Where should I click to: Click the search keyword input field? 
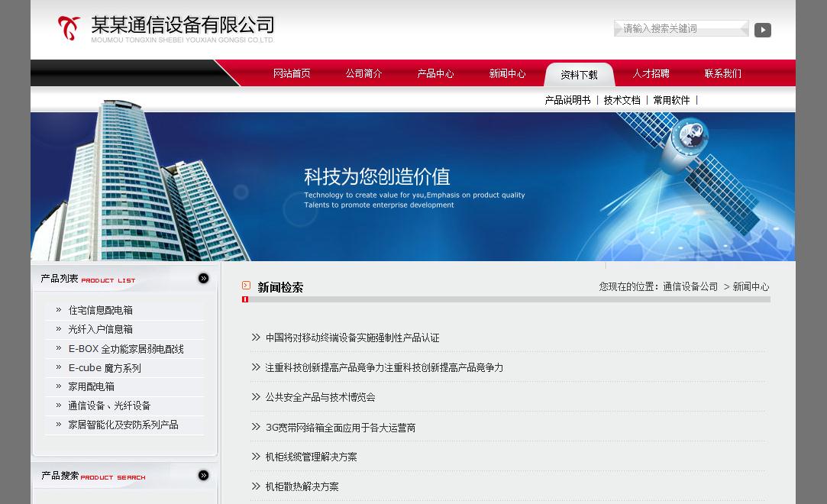[680, 28]
